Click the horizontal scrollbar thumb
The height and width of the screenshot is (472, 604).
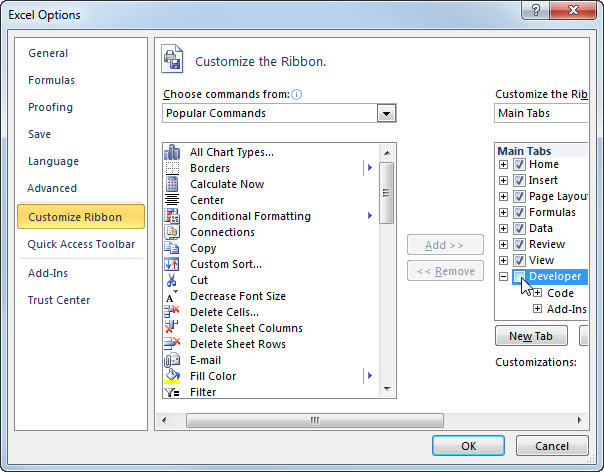[x=315, y=420]
